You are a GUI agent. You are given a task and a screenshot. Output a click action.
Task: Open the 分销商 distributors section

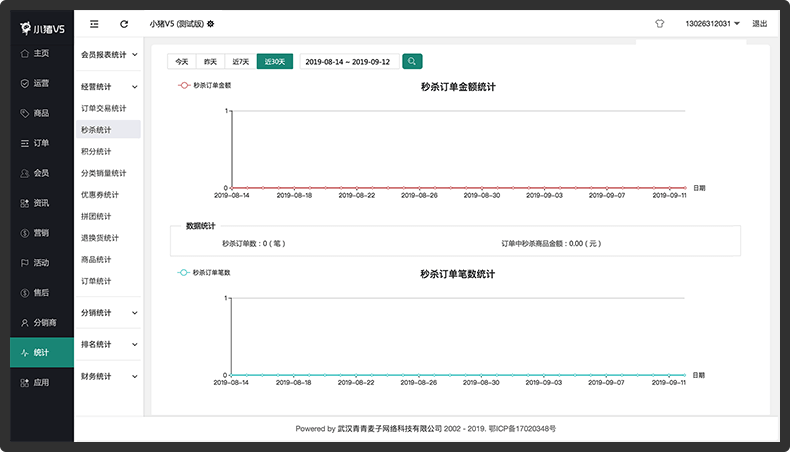(x=42, y=322)
